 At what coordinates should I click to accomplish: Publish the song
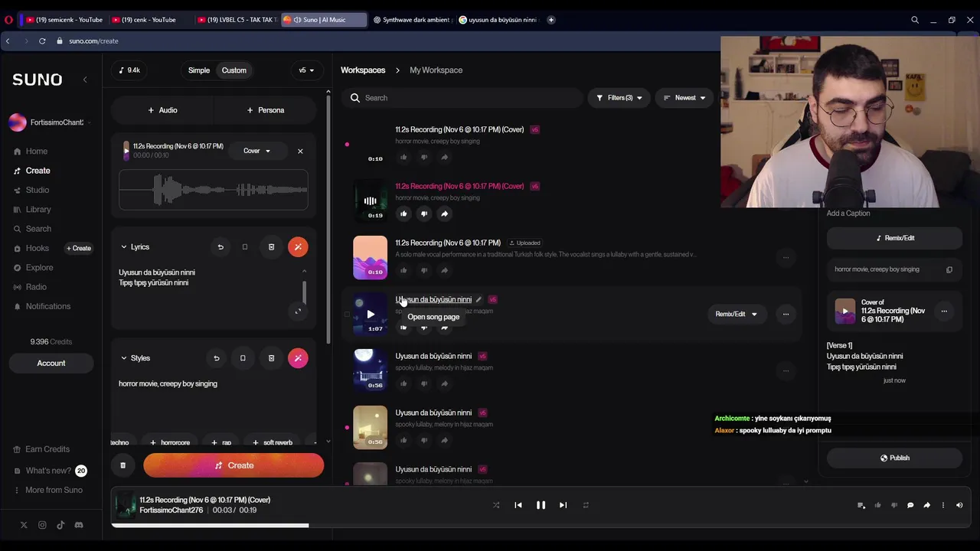point(894,458)
